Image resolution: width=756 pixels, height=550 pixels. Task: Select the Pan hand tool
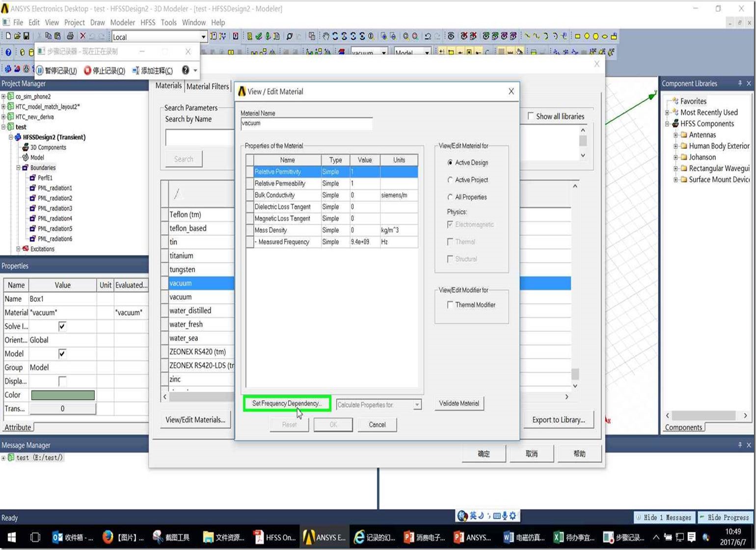325,36
